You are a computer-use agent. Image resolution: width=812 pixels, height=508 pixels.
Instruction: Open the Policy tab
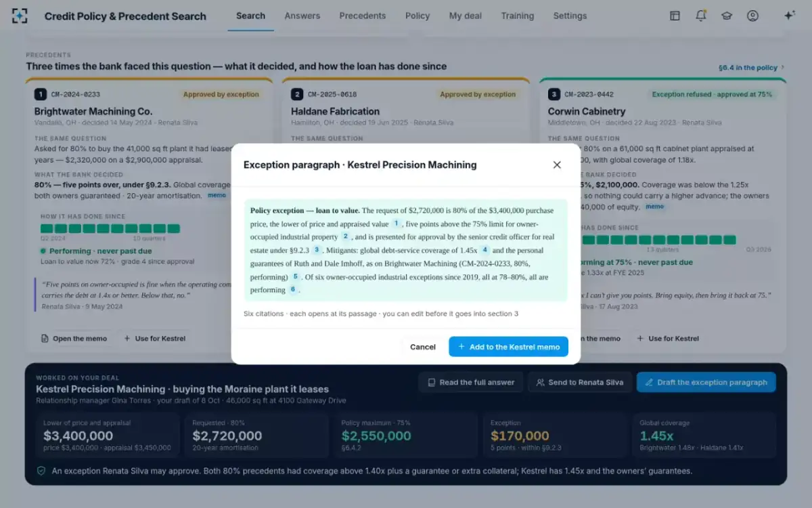tap(418, 16)
